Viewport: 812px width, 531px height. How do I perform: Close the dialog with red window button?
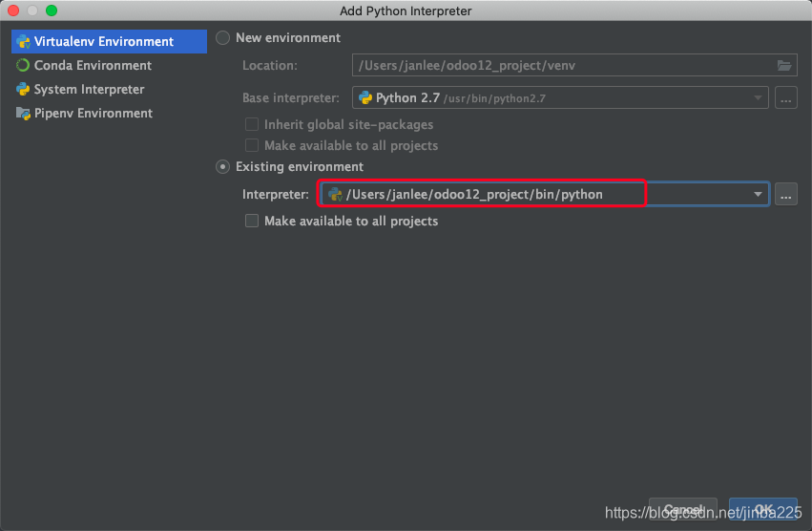[13, 11]
